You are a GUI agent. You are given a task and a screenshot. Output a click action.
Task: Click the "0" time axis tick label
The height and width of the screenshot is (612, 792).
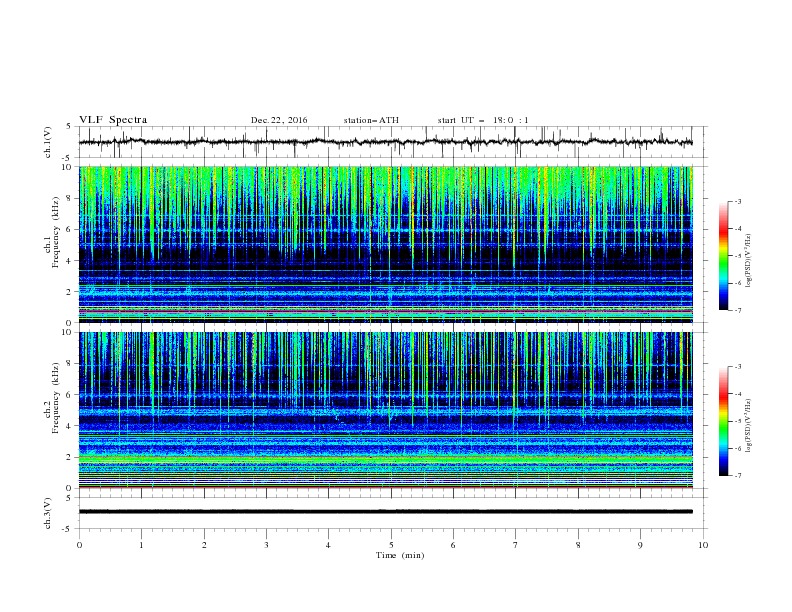79,545
